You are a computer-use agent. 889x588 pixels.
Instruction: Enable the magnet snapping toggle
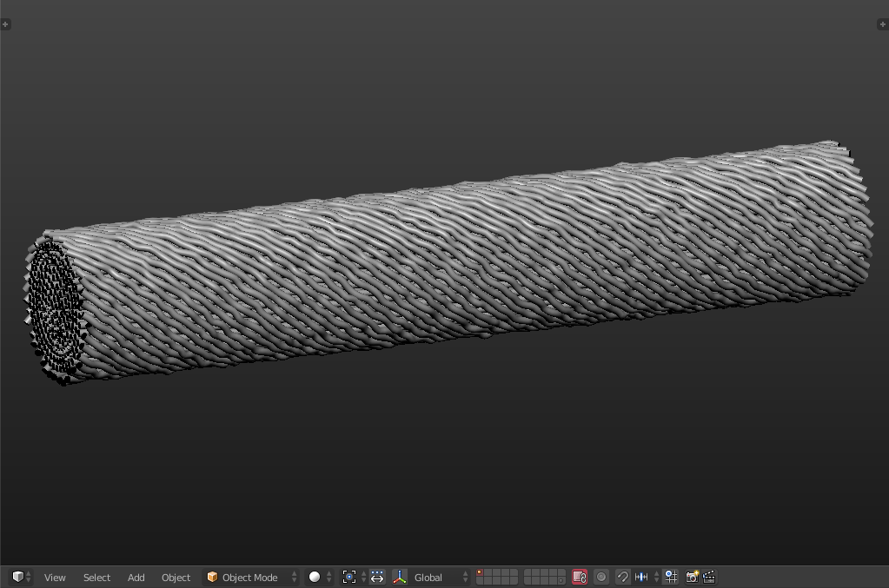[x=622, y=577]
